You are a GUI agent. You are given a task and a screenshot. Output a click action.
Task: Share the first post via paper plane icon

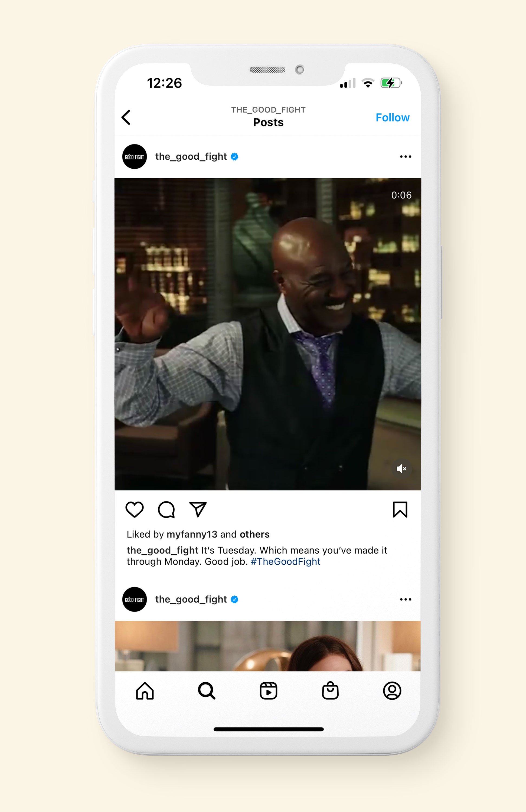point(198,509)
